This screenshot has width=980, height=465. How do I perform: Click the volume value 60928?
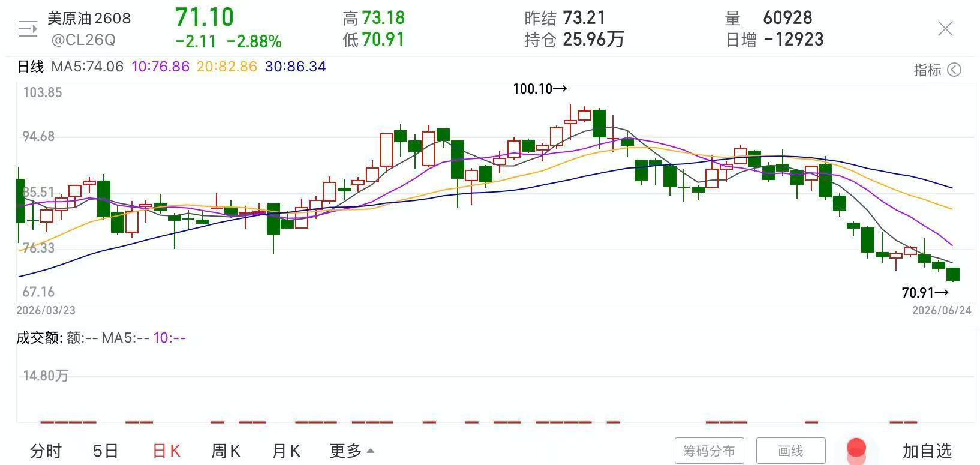(x=787, y=18)
